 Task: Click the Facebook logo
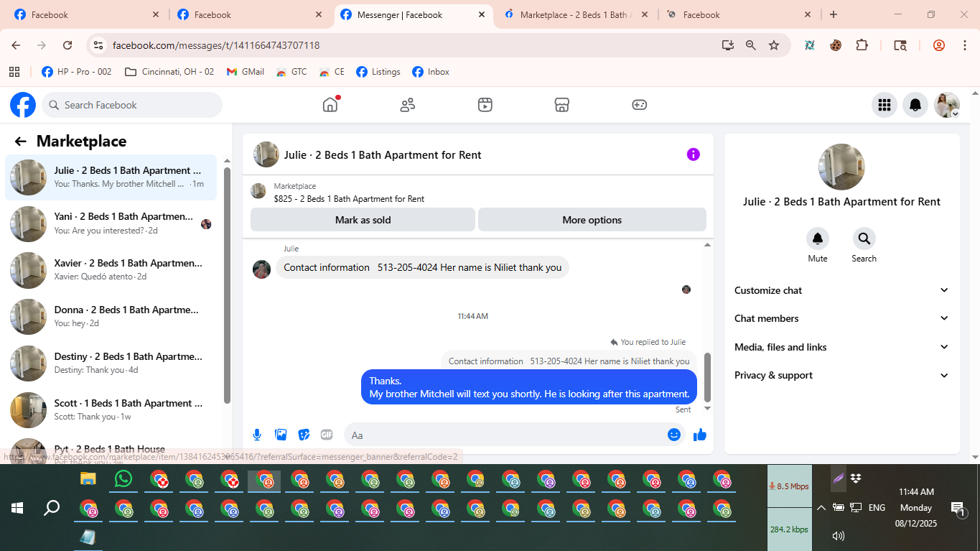point(23,105)
